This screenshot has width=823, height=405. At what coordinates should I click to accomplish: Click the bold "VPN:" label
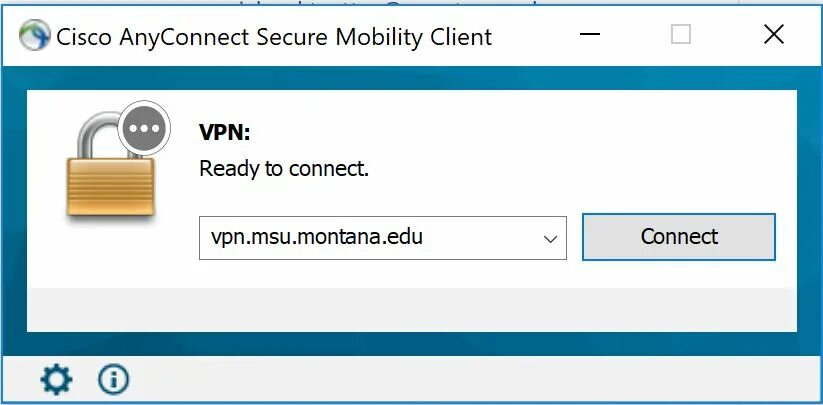[225, 131]
